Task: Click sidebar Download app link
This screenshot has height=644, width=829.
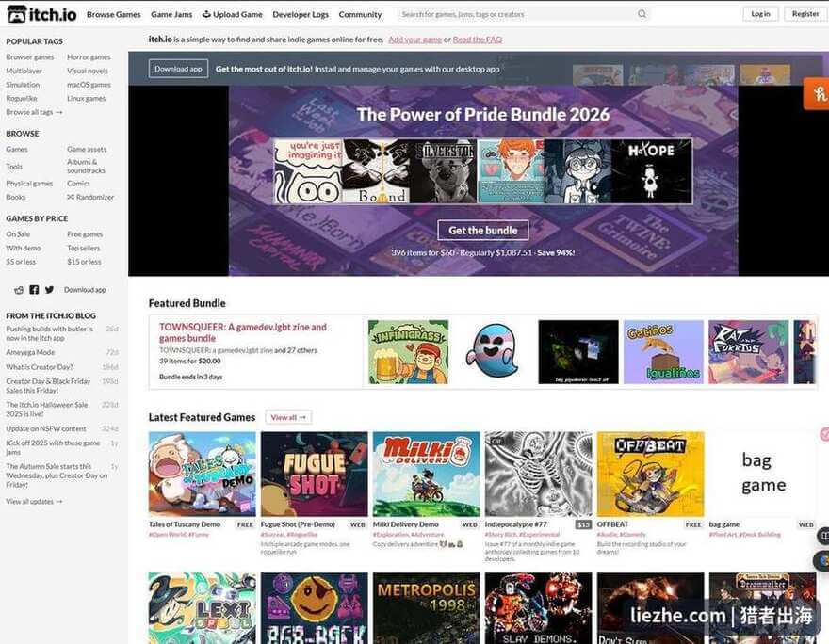Action: [85, 289]
